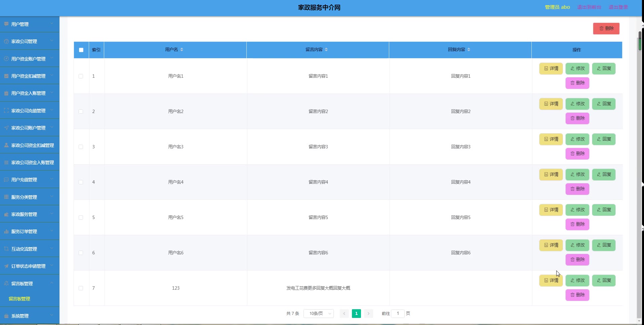Click the 管理员 abo account label

point(557,7)
